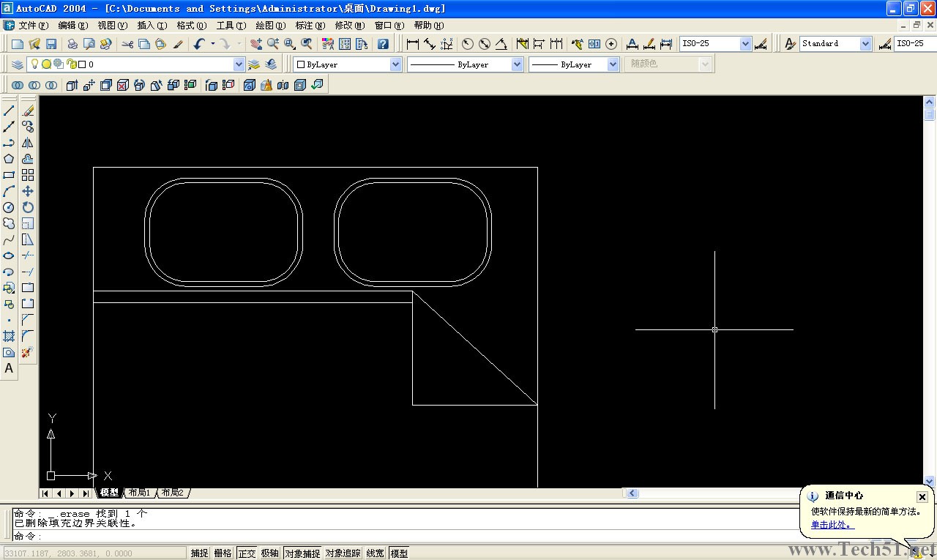Open the ByLayer linetype dropdown
Image resolution: width=937 pixels, height=560 pixels.
(x=518, y=64)
